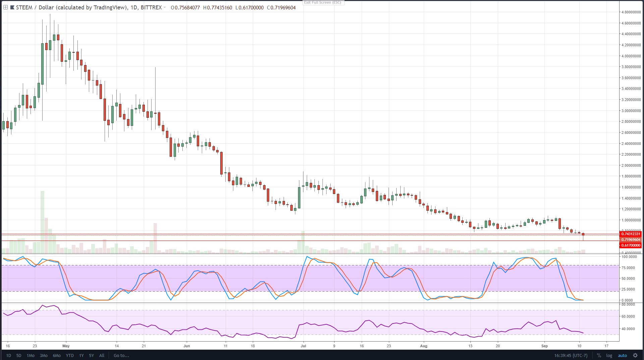Screen dimensions: 644x360
Task: Click the 60.0000 RSI scale label
Action: click(628, 316)
